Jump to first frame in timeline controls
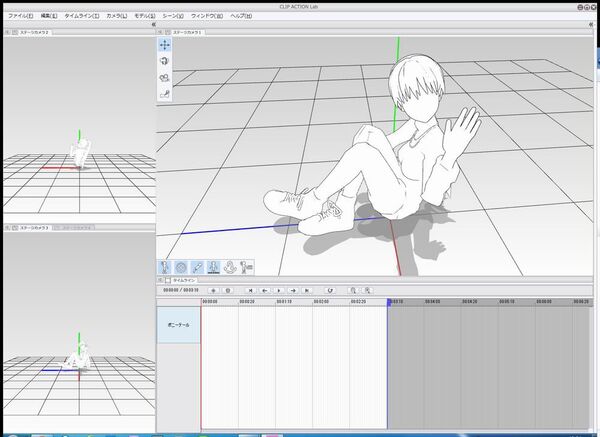Screen dimensions: 600x437 pyautogui.click(x=251, y=290)
